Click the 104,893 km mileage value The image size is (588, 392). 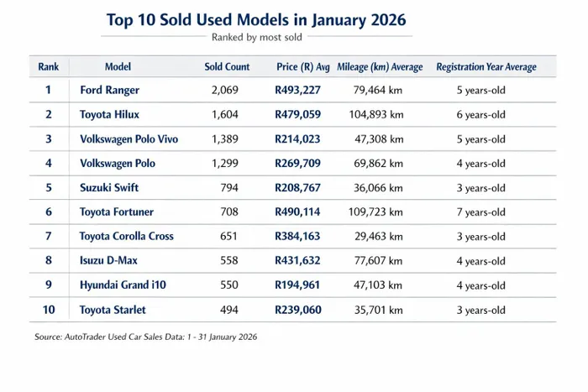[374, 114]
